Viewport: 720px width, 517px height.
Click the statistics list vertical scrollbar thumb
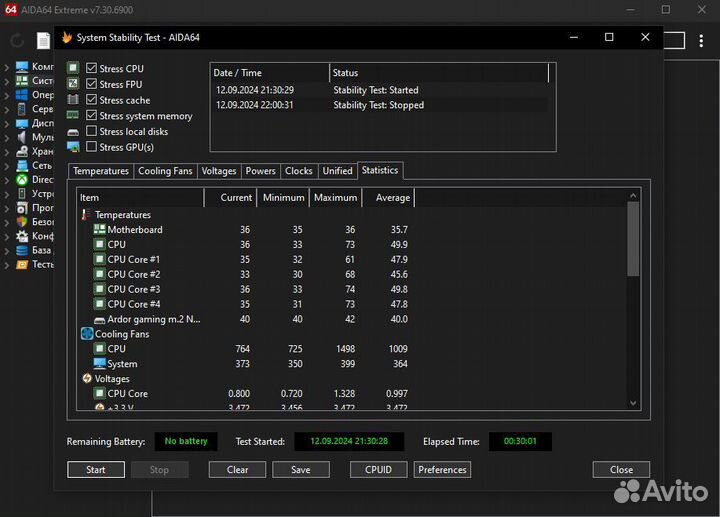633,239
